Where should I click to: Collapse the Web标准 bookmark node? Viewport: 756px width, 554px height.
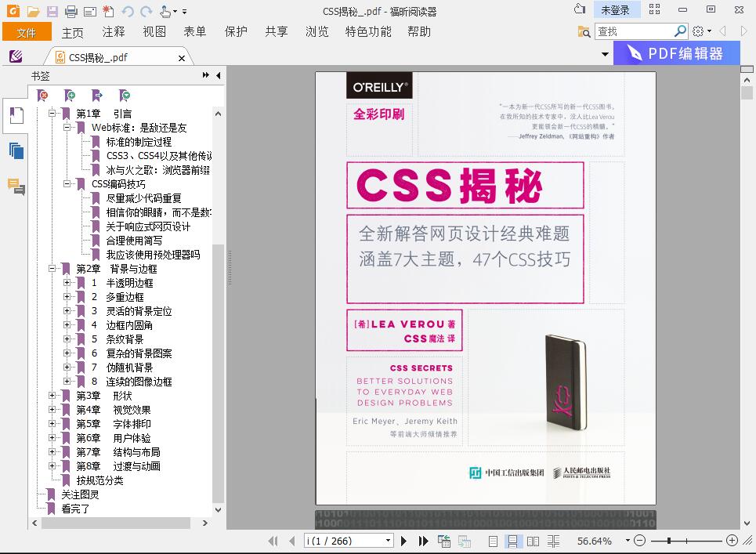pyautogui.click(x=67, y=127)
